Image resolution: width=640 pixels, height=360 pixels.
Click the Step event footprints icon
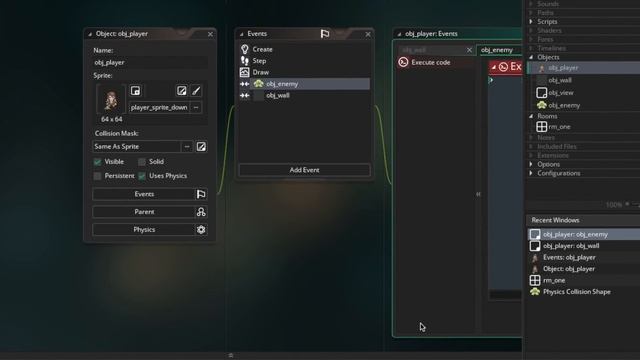point(244,61)
